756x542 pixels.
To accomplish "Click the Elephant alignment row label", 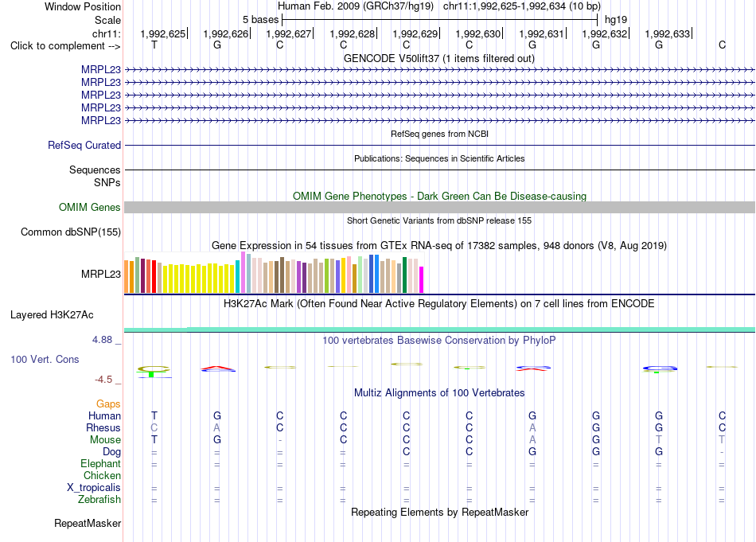I will [x=100, y=463].
